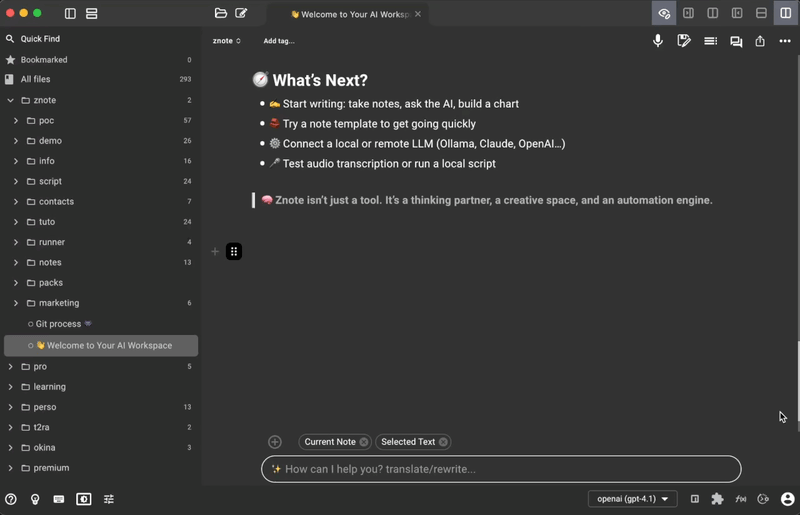The image size is (800, 515).
Task: Click the f(x) functions icon
Action: coord(740,499)
